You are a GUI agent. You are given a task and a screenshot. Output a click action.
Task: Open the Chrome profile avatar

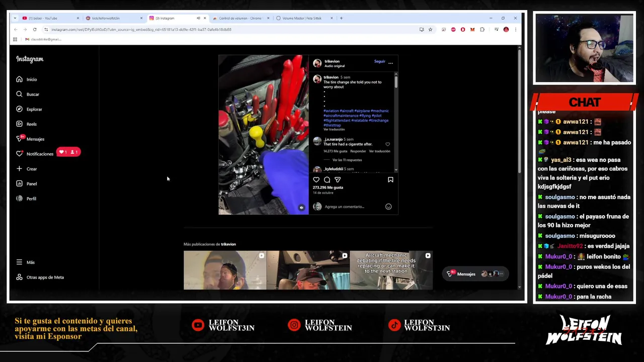[506, 30]
